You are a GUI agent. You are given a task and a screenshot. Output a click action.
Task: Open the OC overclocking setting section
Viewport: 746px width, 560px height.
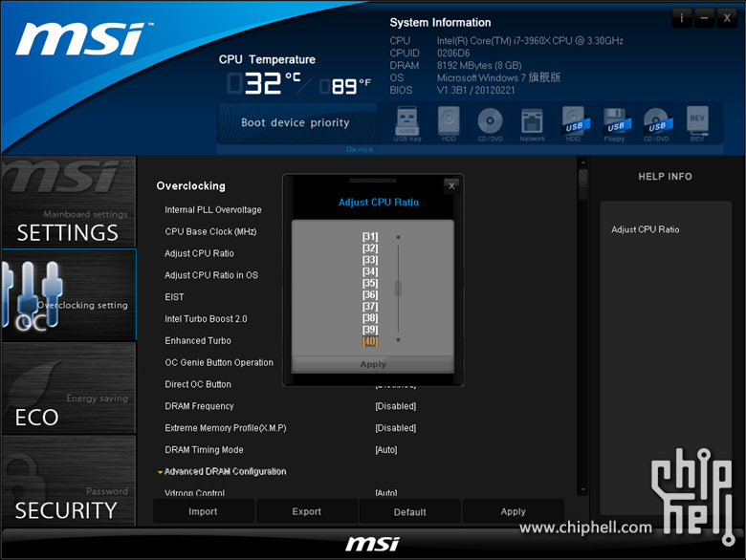coord(69,294)
